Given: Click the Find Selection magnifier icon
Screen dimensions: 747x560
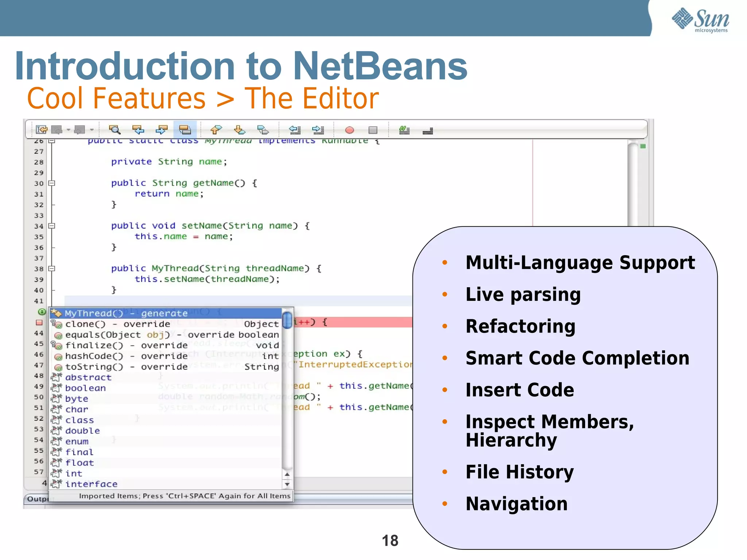Looking at the screenshot, I should pos(115,129).
